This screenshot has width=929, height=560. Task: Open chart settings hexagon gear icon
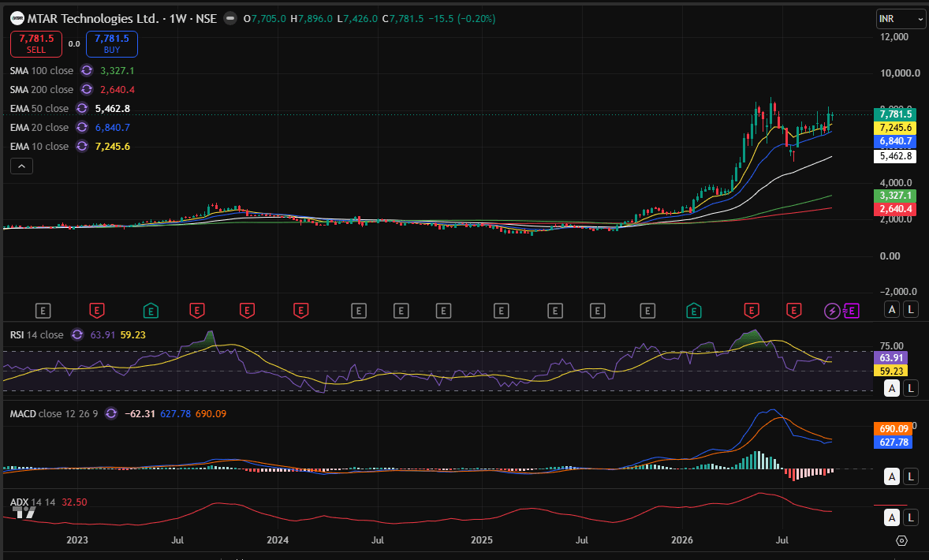pyautogui.click(x=901, y=540)
